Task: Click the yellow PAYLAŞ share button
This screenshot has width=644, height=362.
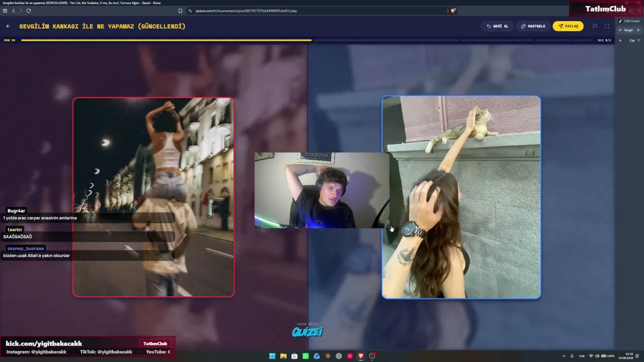Action: (x=568, y=26)
